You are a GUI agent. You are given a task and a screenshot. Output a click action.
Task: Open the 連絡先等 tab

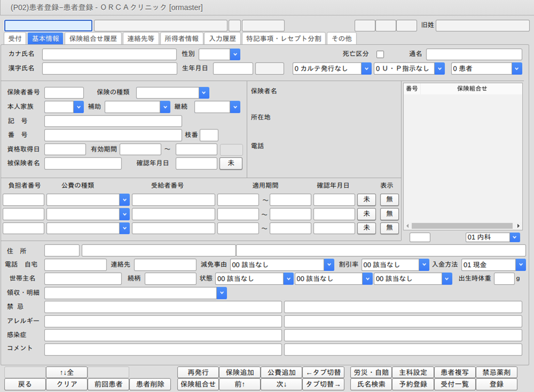(141, 39)
